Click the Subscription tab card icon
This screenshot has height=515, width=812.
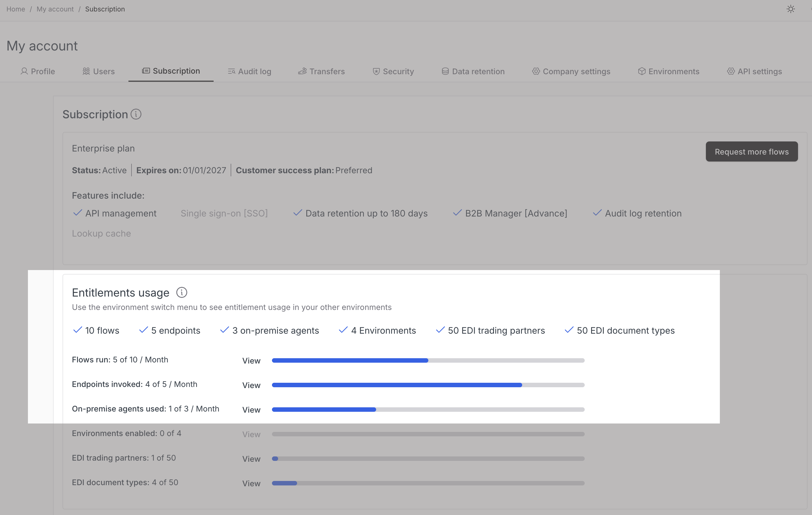[146, 71]
